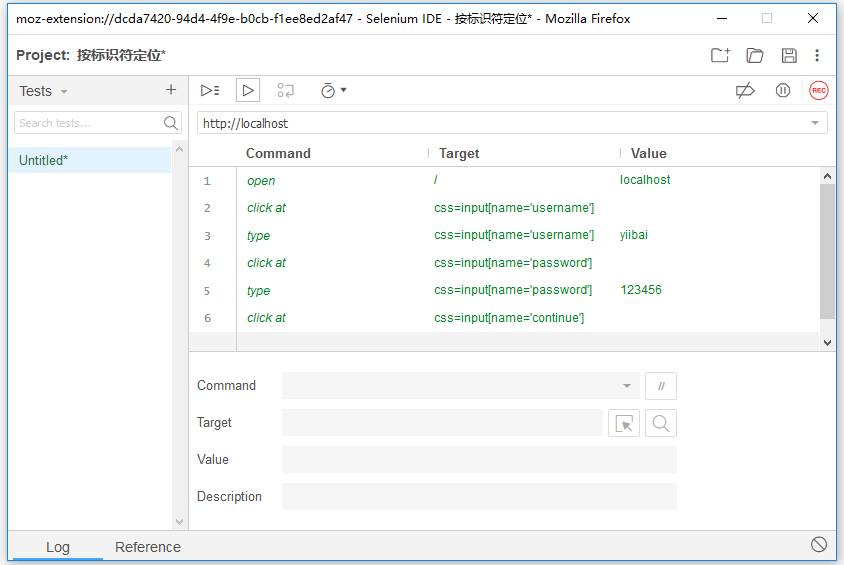
Task: Select row 6 click at command
Action: click(x=504, y=318)
